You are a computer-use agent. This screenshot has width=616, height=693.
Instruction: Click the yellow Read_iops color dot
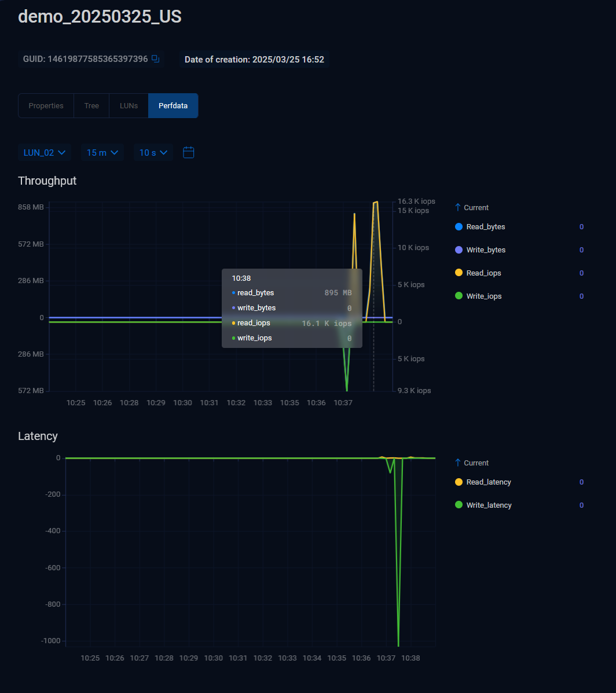click(459, 273)
